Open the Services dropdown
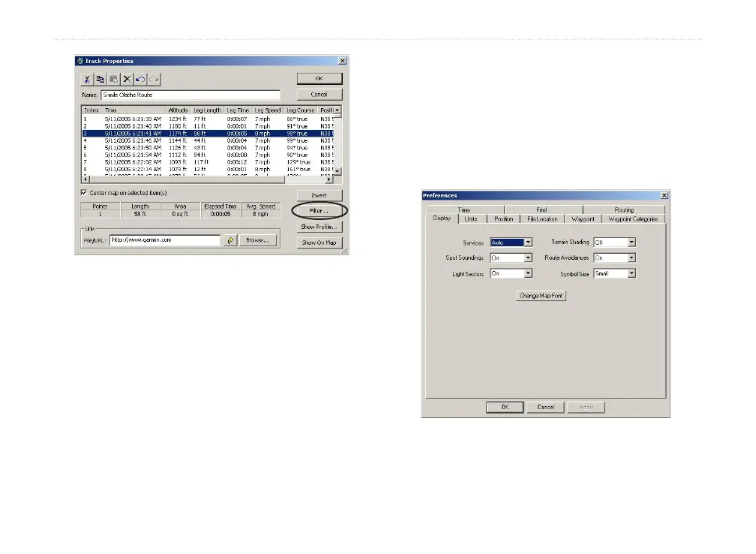Screen dimensions: 756x554 [x=528, y=242]
